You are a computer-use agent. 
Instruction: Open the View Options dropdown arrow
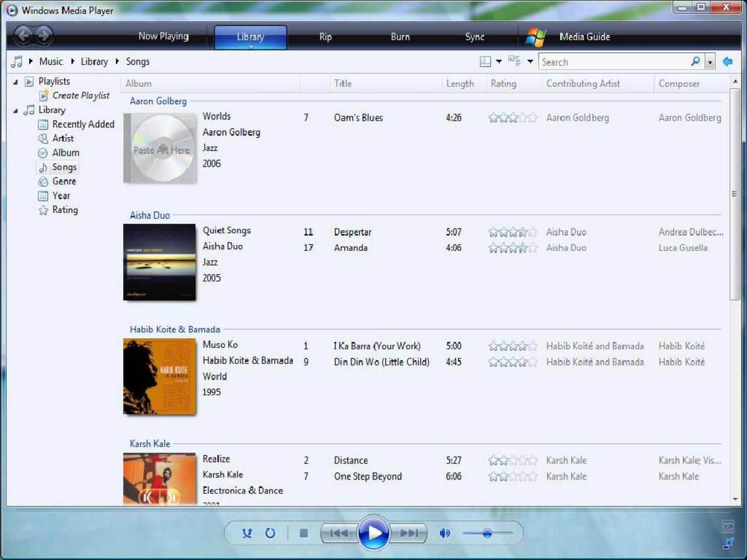[x=530, y=61]
